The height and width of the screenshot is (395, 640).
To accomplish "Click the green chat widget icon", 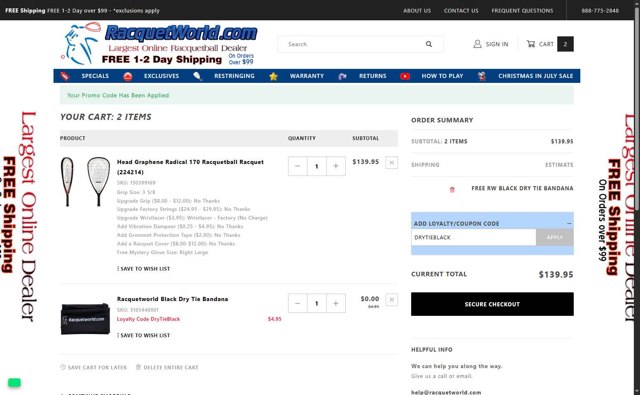I will click(x=14, y=382).
